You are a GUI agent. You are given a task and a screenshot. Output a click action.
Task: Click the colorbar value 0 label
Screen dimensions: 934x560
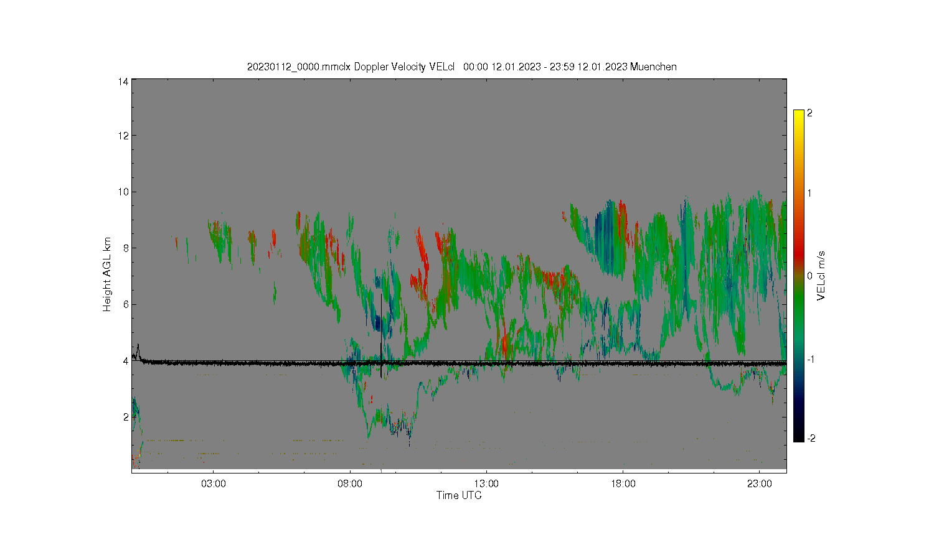[x=810, y=276]
